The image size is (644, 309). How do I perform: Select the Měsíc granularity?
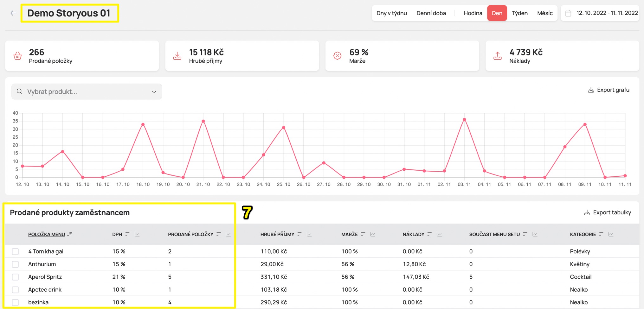point(545,13)
